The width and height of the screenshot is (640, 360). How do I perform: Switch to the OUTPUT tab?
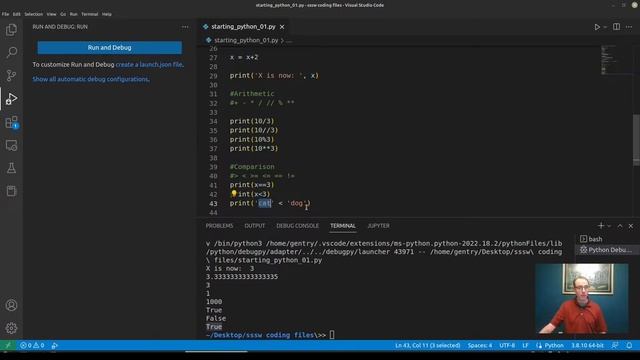point(255,226)
